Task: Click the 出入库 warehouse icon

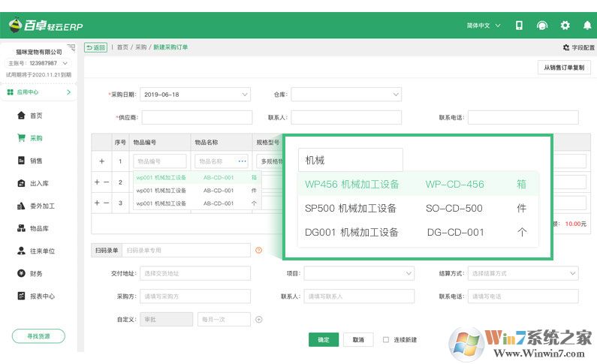Action: [x=21, y=183]
